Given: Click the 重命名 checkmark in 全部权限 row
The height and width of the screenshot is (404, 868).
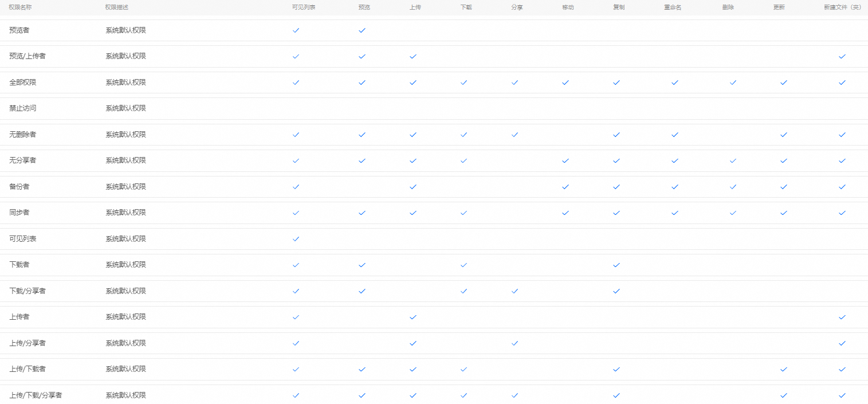Looking at the screenshot, I should coord(675,83).
